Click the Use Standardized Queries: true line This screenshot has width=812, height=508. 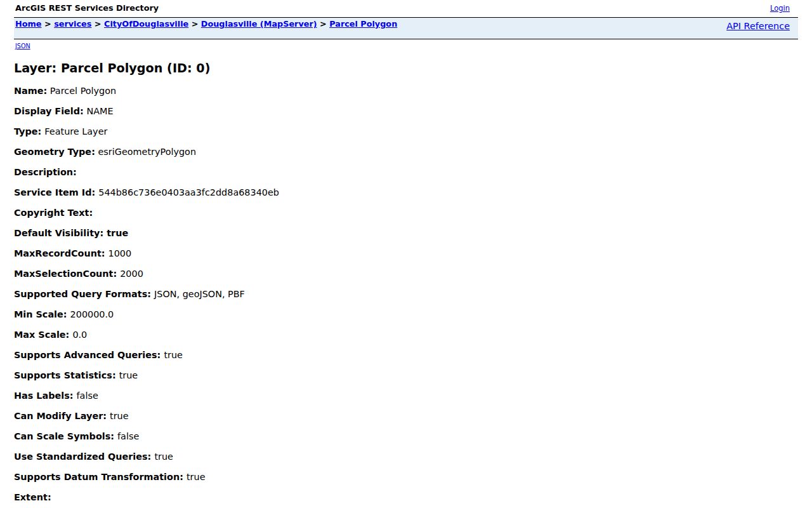(93, 457)
